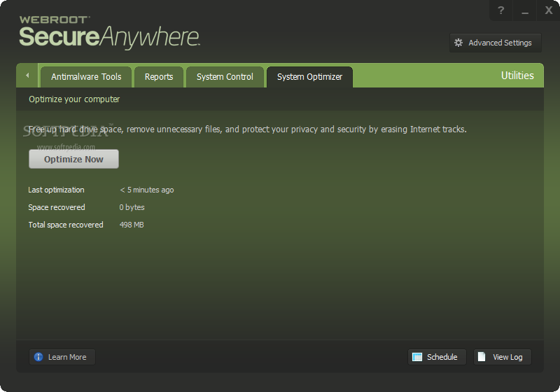Image resolution: width=560 pixels, height=392 pixels.
Task: Click the '498 MB' value
Action: pos(132,225)
